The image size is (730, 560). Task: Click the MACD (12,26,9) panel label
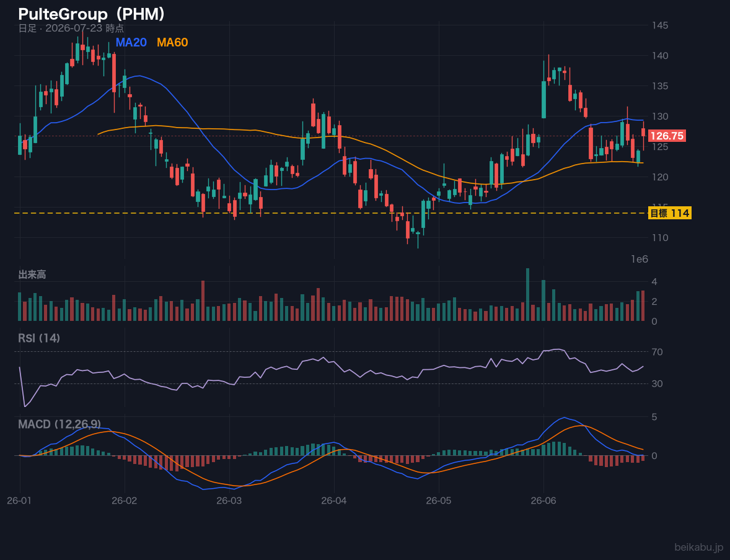coord(59,424)
